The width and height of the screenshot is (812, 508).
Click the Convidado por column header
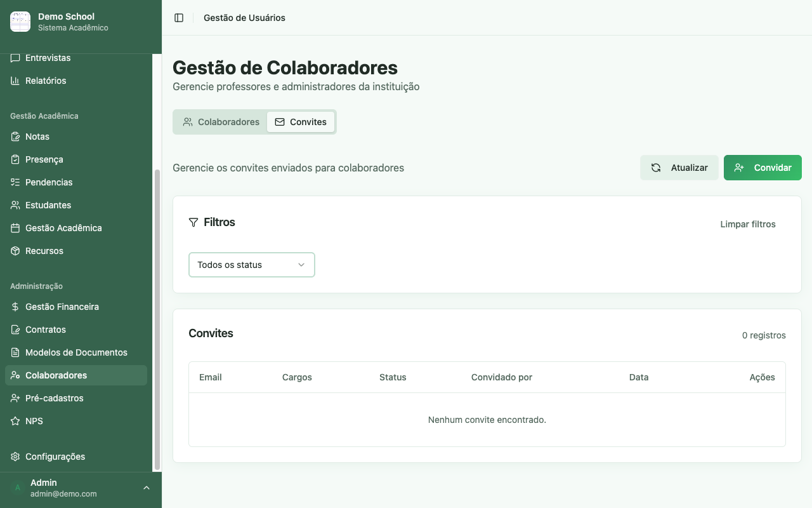[502, 377]
